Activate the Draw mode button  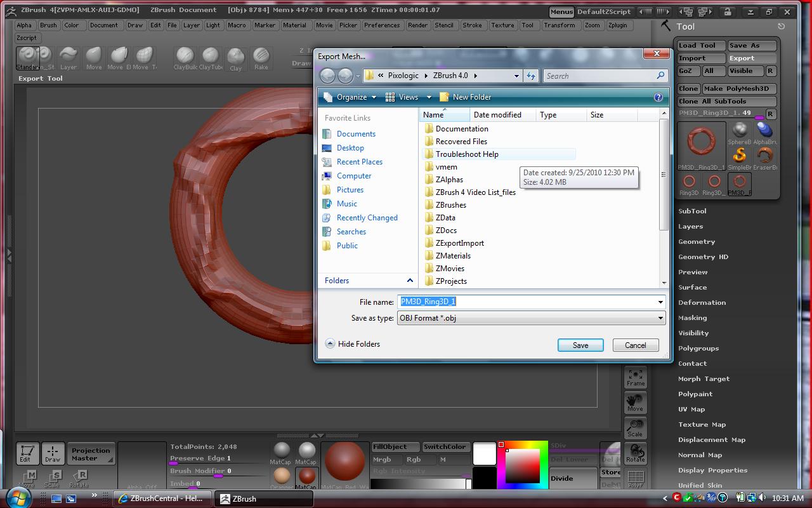(53, 453)
